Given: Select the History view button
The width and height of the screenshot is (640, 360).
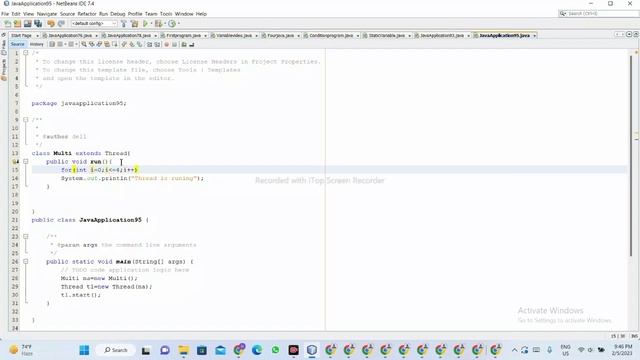Looking at the screenshot, I should (36, 44).
